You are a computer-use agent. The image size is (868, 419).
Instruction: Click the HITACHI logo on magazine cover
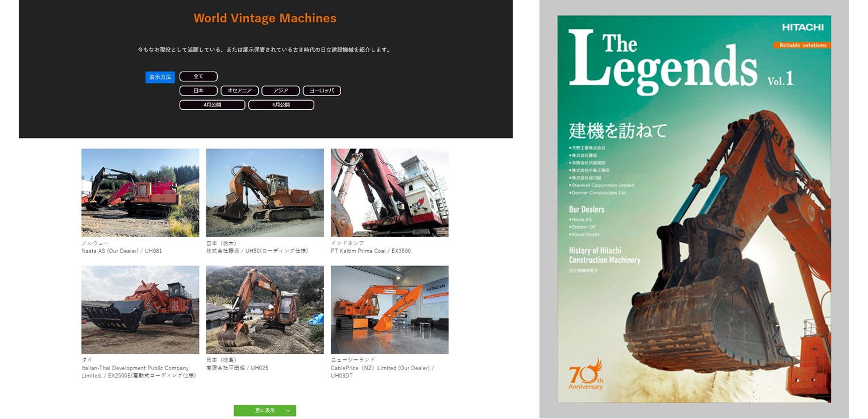coord(802,27)
